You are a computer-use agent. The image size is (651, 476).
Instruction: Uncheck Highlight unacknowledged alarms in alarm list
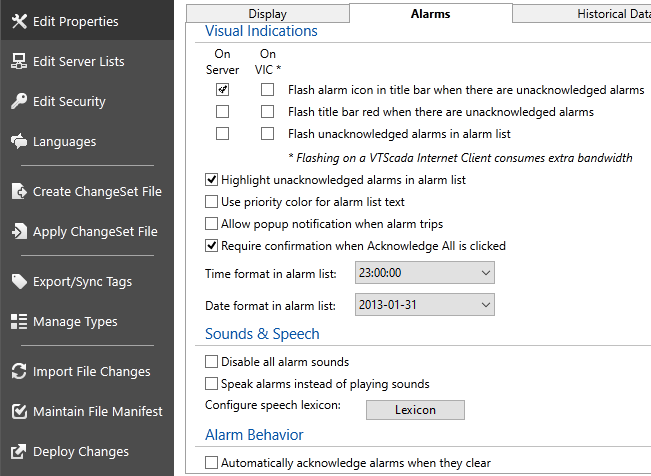point(211,180)
